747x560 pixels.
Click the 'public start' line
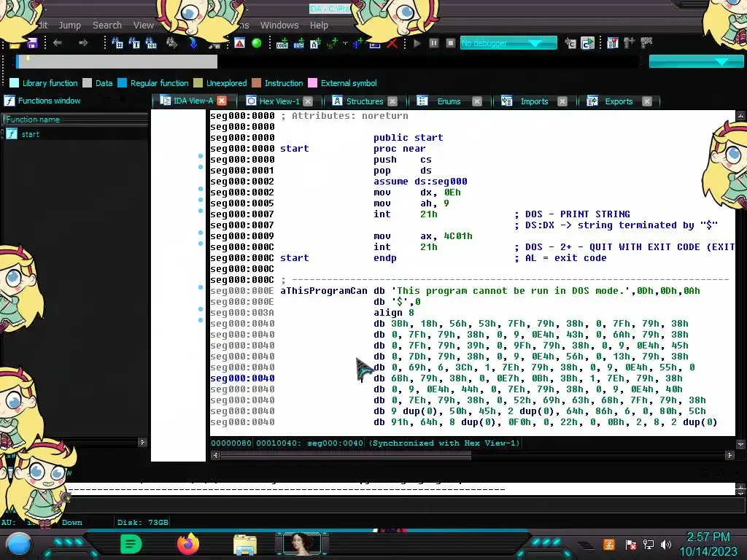pyautogui.click(x=409, y=138)
